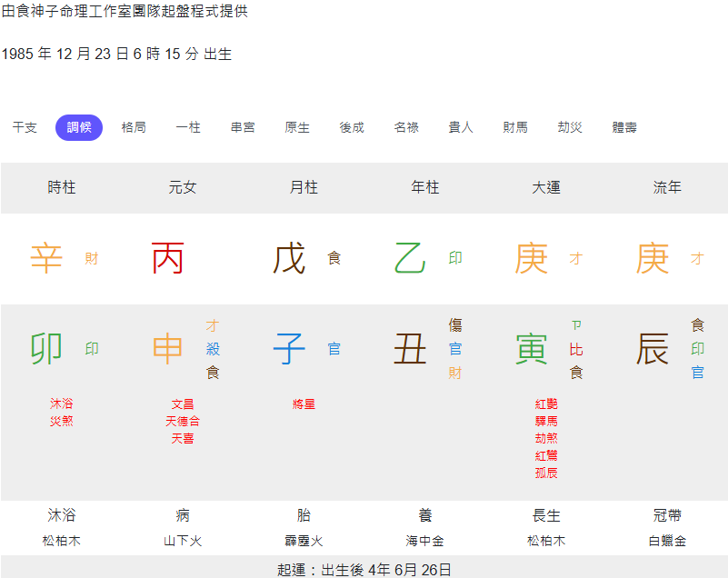The width and height of the screenshot is (728, 578).
Task: Click the orange 辛 hour stem character
Action: point(46,258)
